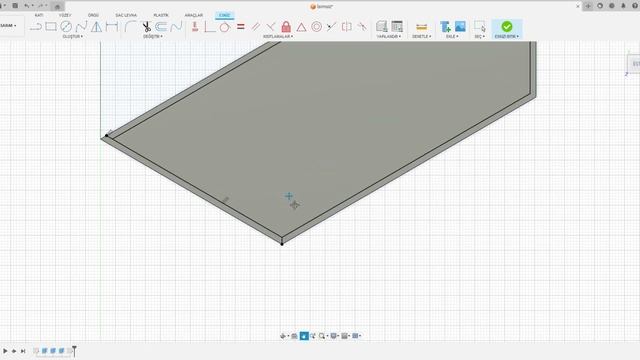Open the Yapılandır dropdown menu
The width and height of the screenshot is (640, 360).
click(389, 37)
